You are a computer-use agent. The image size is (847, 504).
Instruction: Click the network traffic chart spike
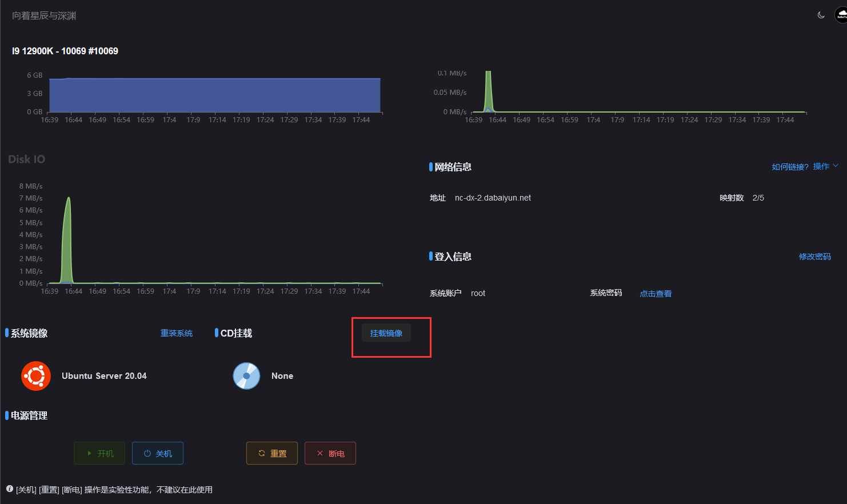488,91
